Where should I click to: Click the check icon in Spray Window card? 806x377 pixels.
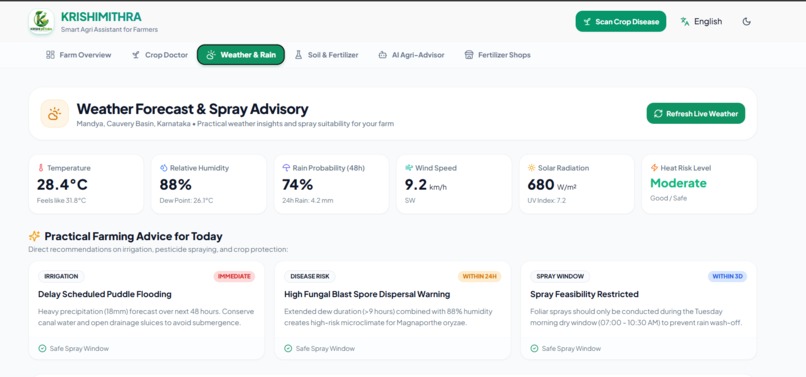pyautogui.click(x=535, y=348)
